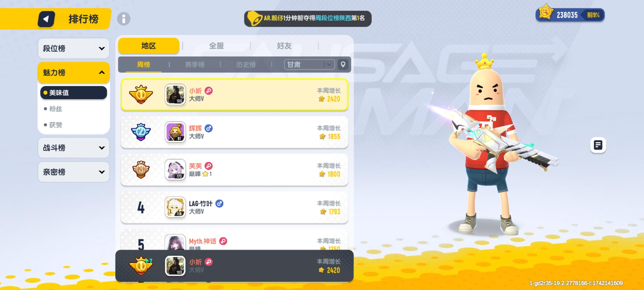Image resolution: width=644 pixels, height=290 pixels.
Task: Switch to the 全服 tab
Action: tap(216, 46)
